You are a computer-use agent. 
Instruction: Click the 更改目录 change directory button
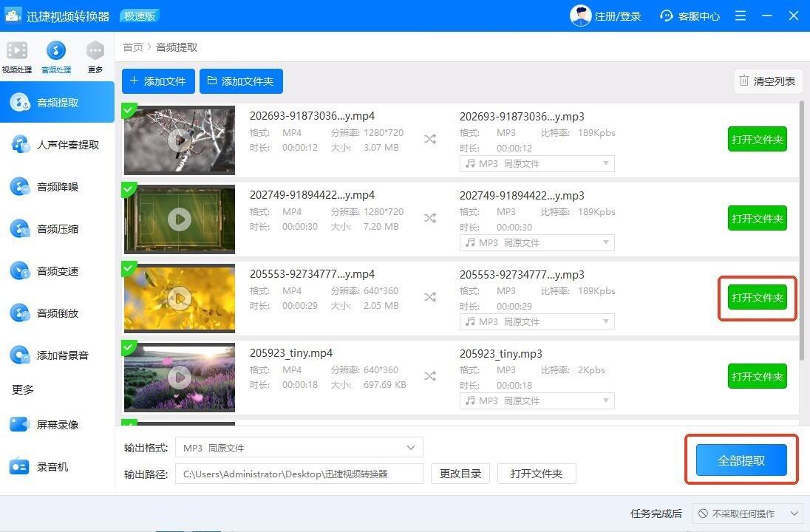[x=460, y=474]
